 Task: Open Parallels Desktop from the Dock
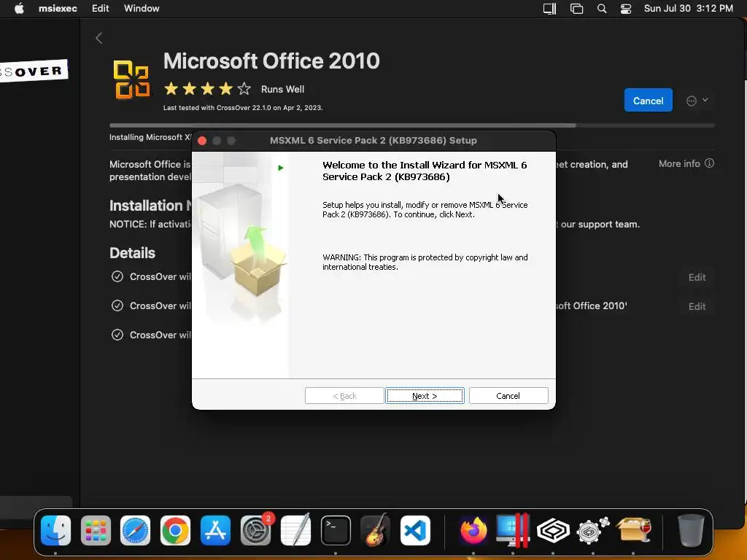coord(513,530)
